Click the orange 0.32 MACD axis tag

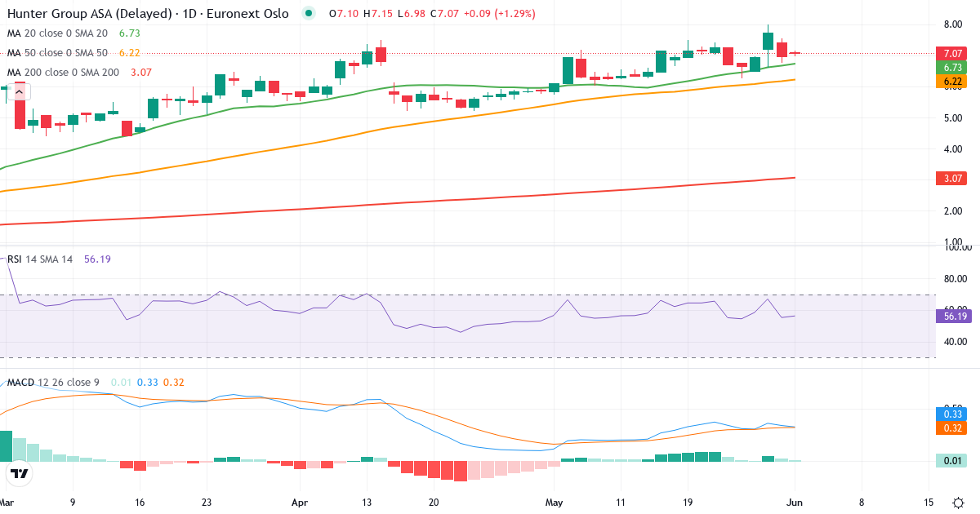(951, 428)
